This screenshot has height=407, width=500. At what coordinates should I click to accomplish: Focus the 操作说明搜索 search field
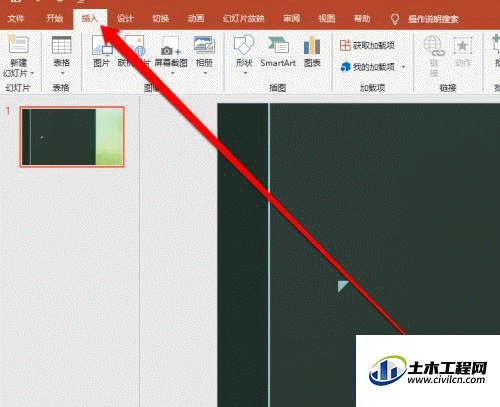[x=433, y=19]
